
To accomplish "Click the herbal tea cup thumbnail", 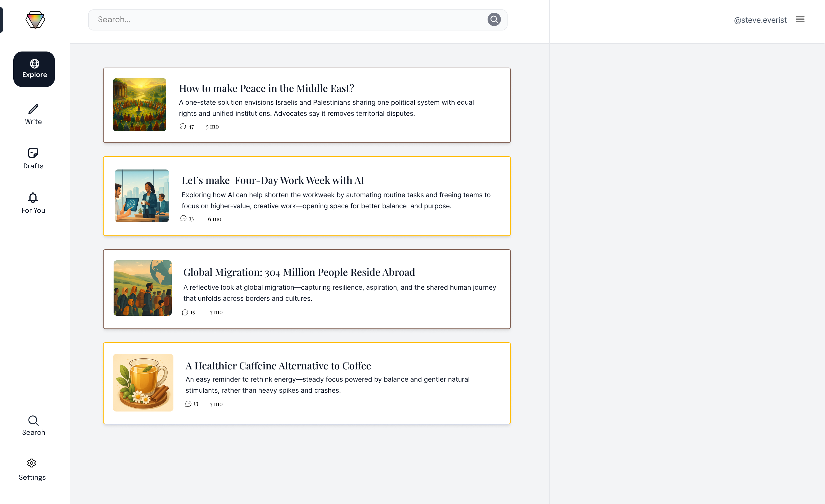I will tap(143, 382).
